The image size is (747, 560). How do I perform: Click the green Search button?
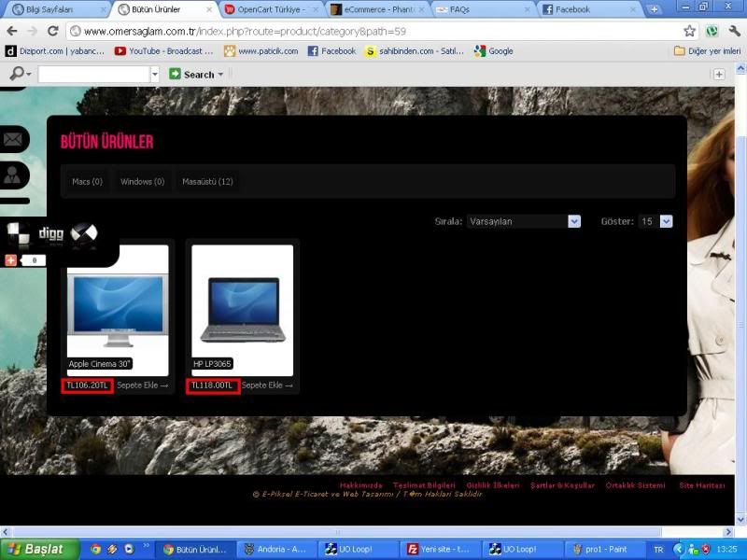pos(192,75)
